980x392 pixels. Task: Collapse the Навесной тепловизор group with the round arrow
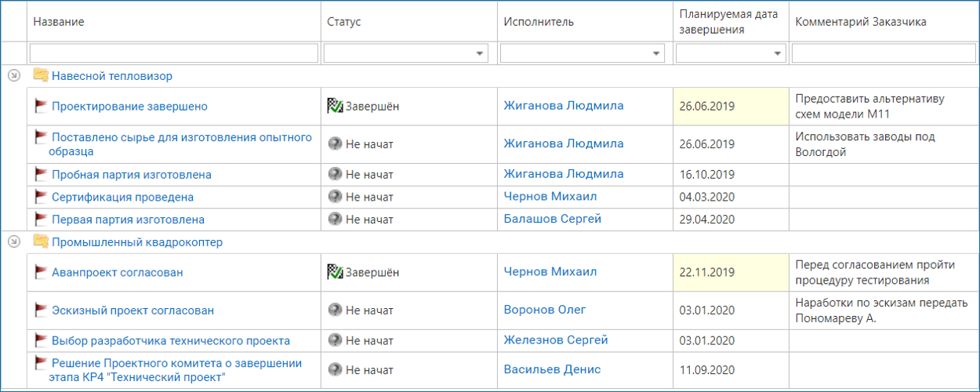coord(13,76)
